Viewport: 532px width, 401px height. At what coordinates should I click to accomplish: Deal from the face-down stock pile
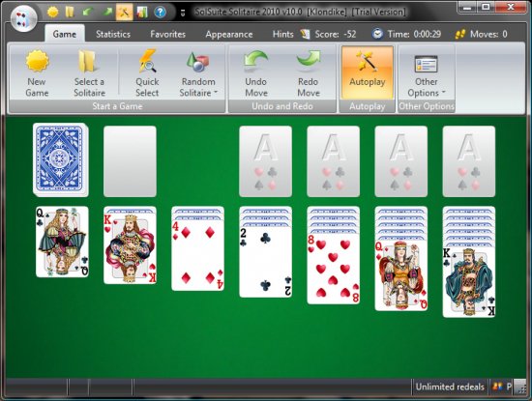(x=60, y=160)
